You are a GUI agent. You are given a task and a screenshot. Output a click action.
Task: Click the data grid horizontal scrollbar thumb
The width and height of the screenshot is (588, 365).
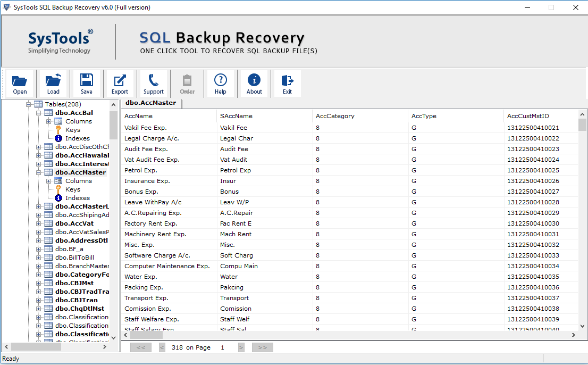tap(146, 335)
